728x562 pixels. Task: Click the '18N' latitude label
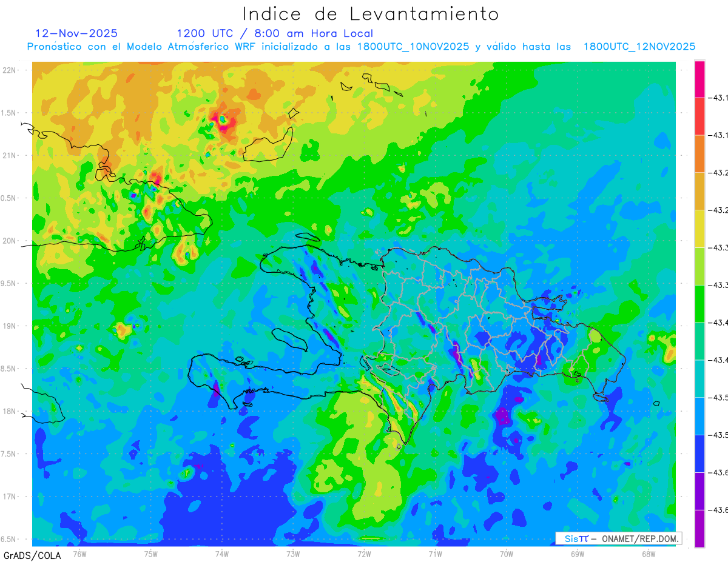pos(10,411)
